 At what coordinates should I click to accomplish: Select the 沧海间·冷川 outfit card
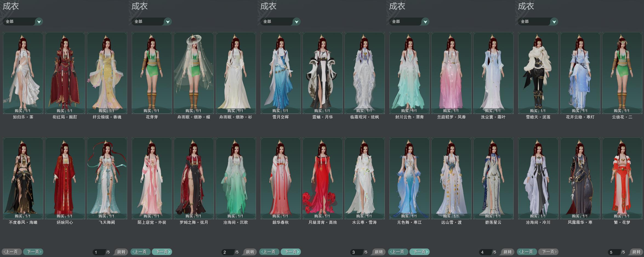(538, 178)
